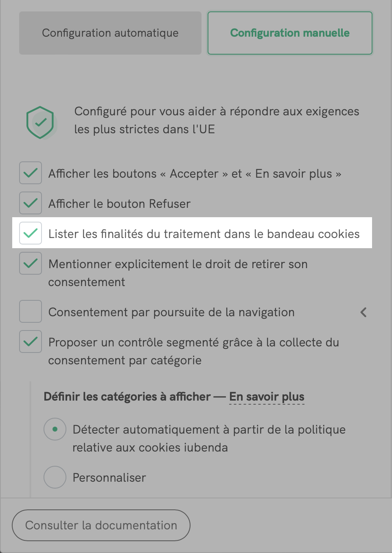Switch to the « Configuration automatique » tab

click(110, 33)
